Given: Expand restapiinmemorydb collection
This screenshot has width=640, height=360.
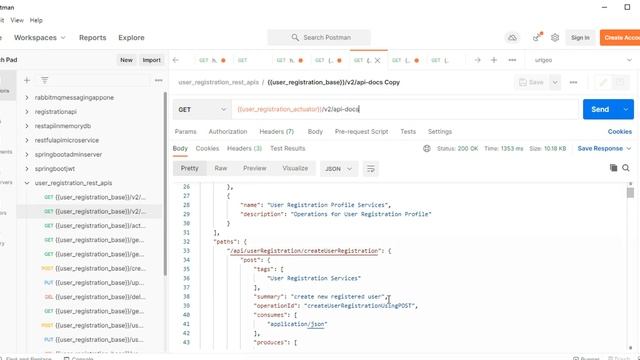Looking at the screenshot, I should 27,126.
